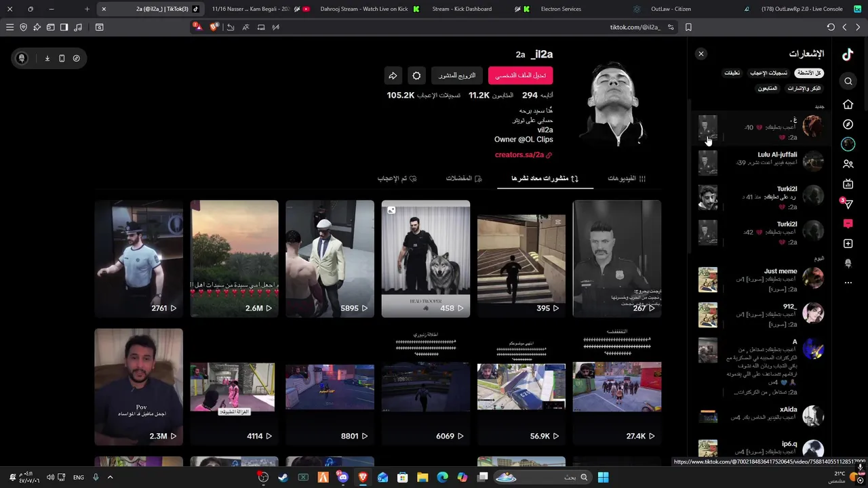Open the Explore compass icon

point(848,124)
